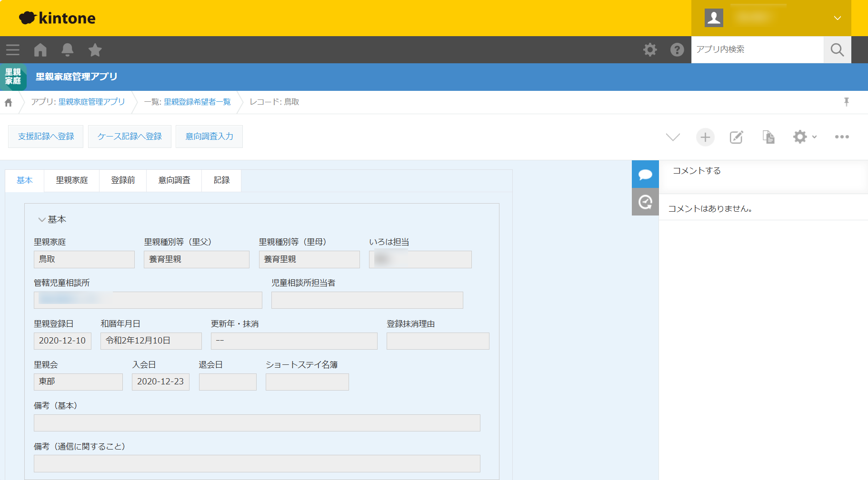This screenshot has width=868, height=480.
Task: Expand the app settings gear dropdown
Action: pyautogui.click(x=804, y=137)
